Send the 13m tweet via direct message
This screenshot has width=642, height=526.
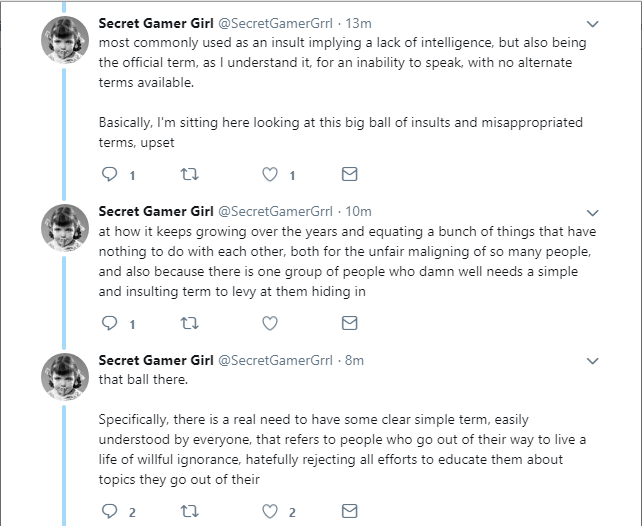coord(349,174)
